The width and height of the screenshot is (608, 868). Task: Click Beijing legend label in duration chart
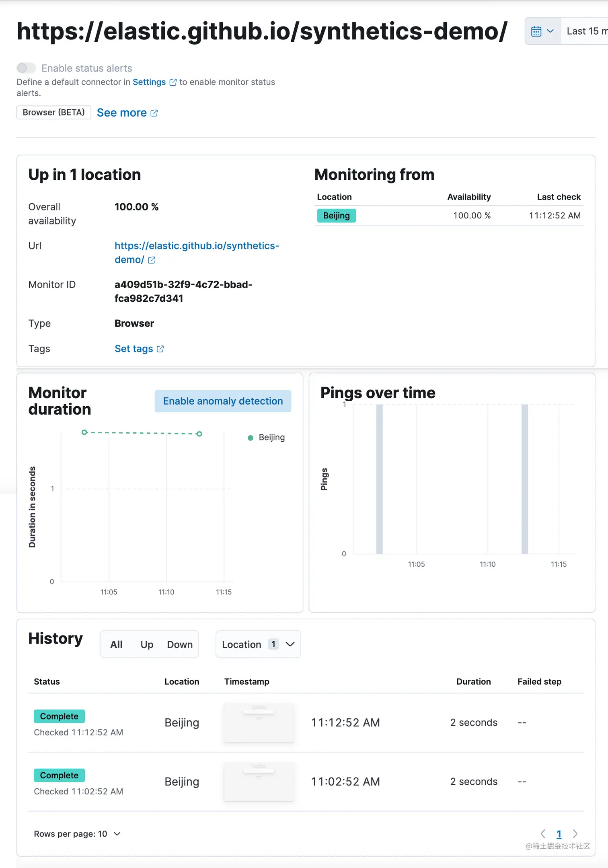coord(272,437)
